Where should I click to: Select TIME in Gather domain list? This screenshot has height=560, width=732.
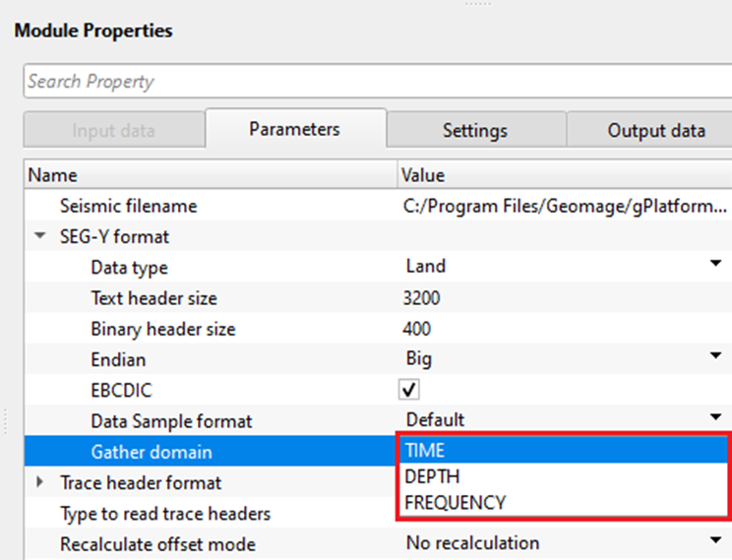pos(425,450)
